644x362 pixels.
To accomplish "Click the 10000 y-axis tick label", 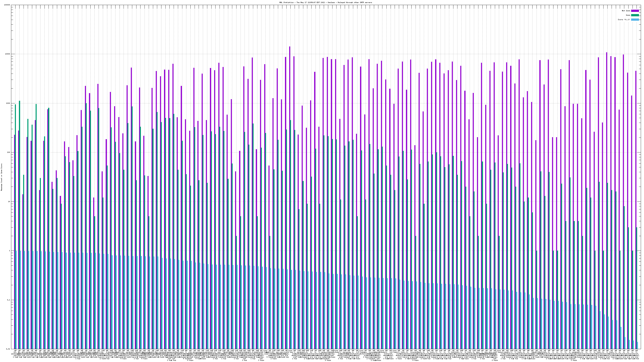I will 7,54.
